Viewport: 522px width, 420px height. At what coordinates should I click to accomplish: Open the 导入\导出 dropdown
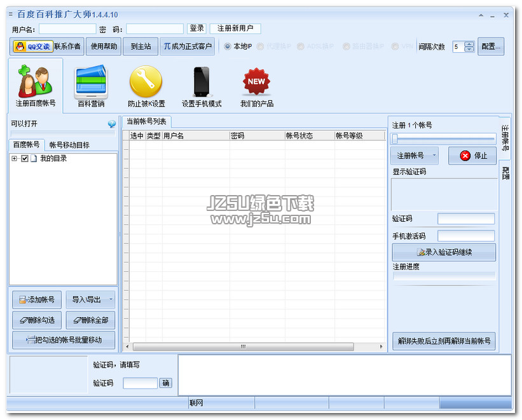[111, 299]
